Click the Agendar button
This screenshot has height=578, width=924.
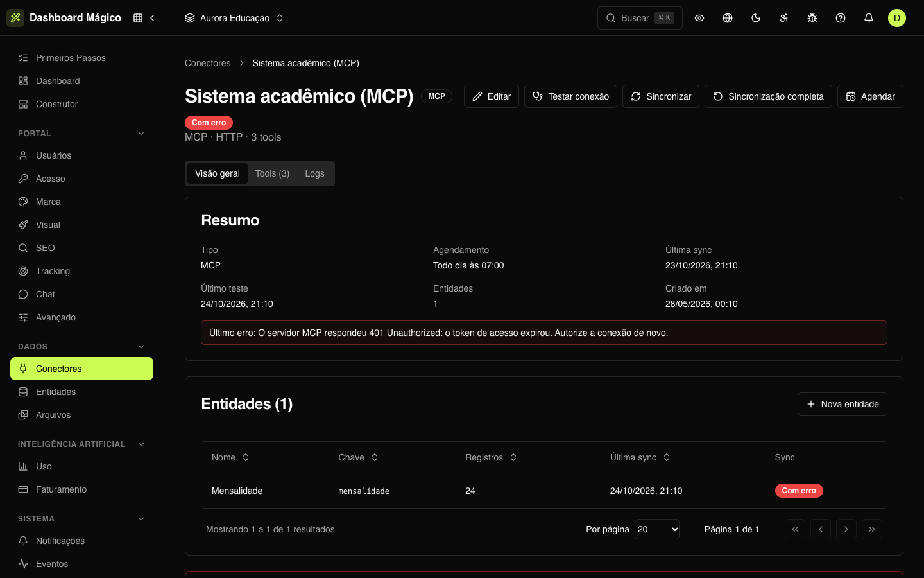click(870, 96)
